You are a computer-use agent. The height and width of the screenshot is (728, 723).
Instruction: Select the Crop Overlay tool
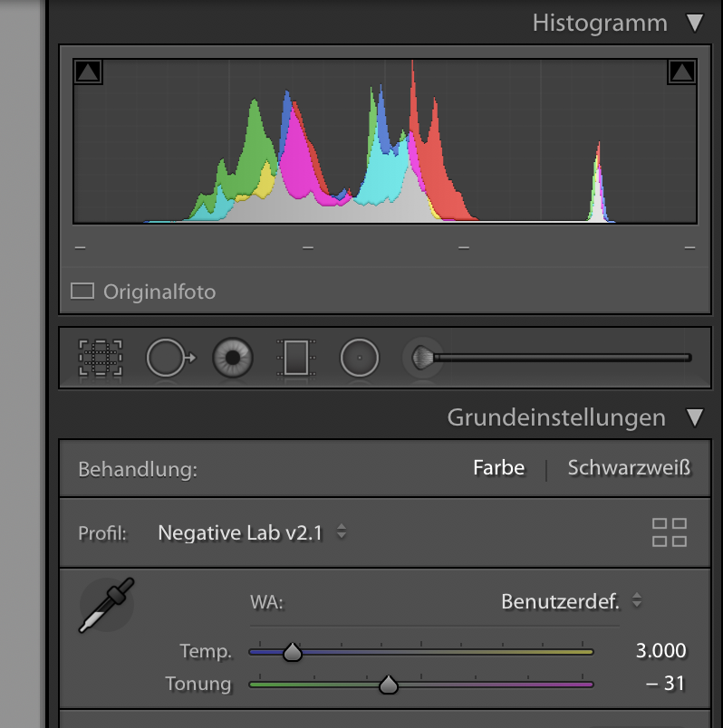pyautogui.click(x=101, y=358)
